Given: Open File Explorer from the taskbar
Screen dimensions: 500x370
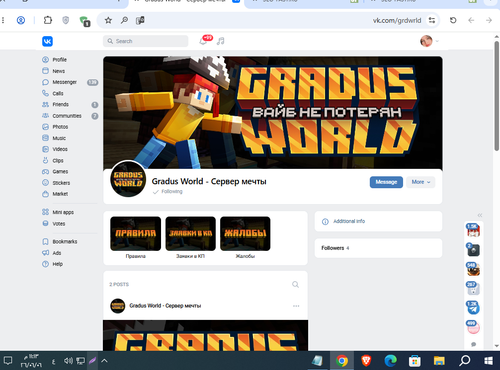Looking at the screenshot, I should [x=439, y=360].
